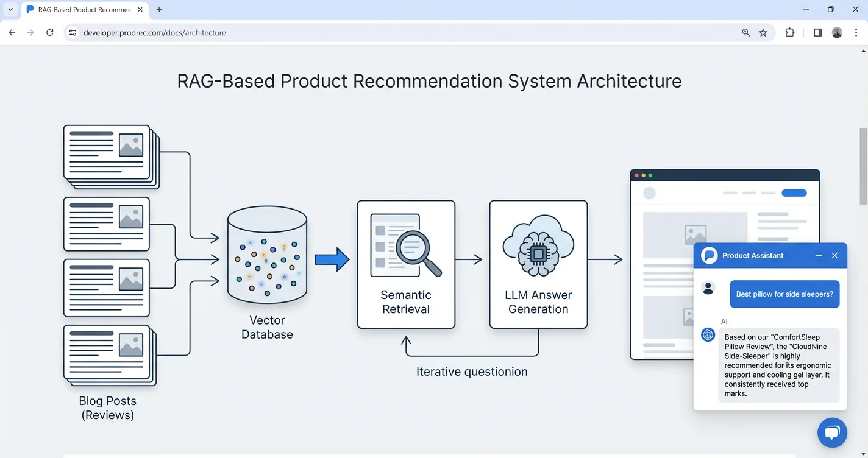Bookmark this page with the star icon
868x458 pixels.
tap(763, 33)
